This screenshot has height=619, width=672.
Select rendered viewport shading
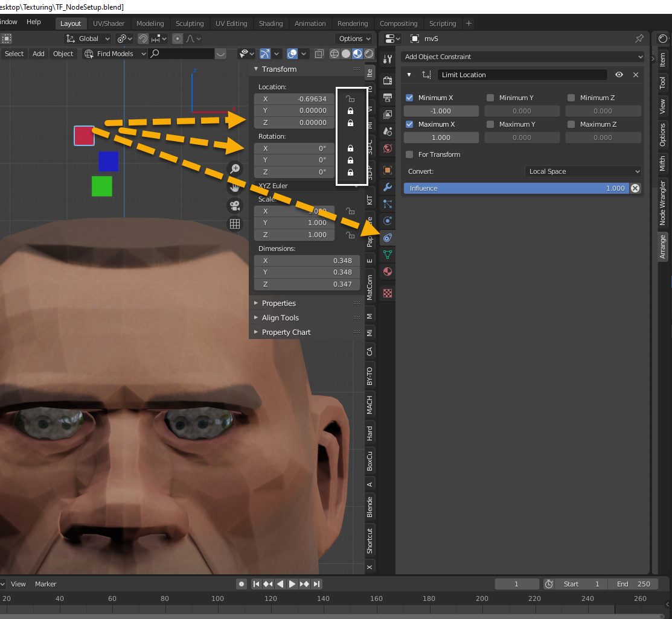coord(368,54)
